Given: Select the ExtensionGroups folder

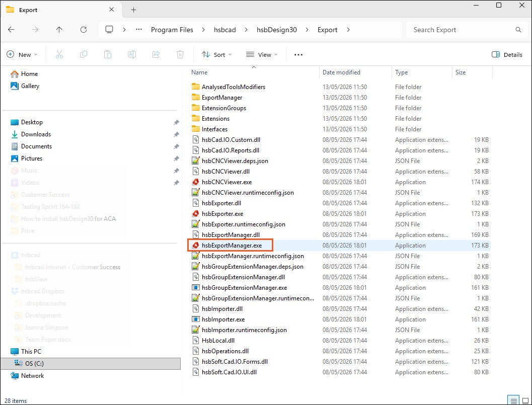Looking at the screenshot, I should tap(224, 108).
